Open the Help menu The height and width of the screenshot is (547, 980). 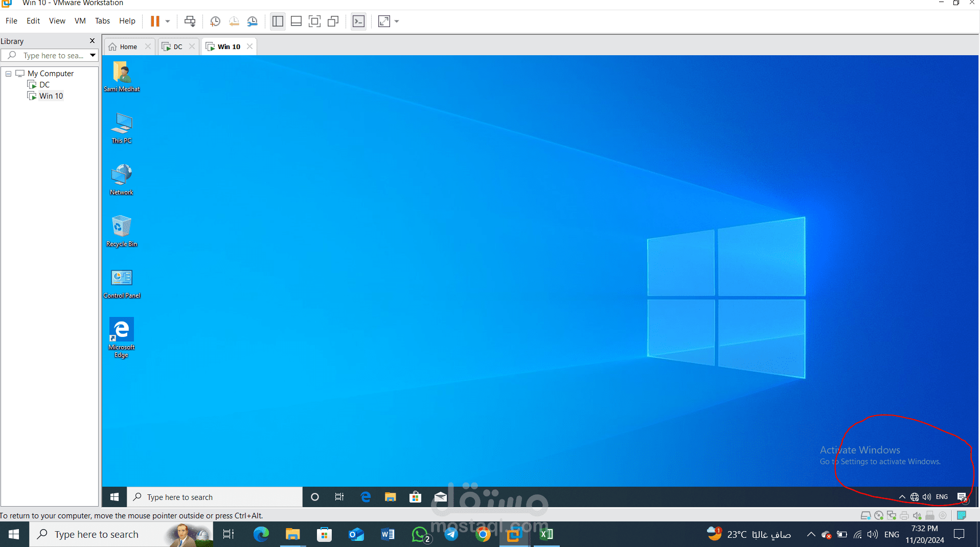[127, 21]
